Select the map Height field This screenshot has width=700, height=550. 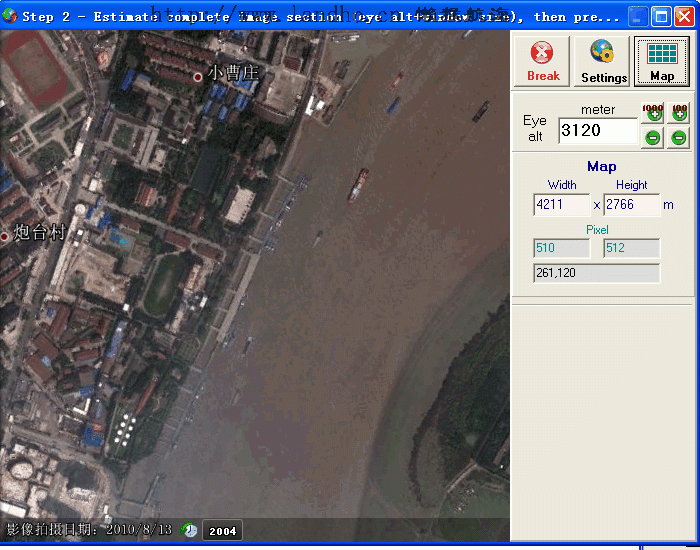pos(631,205)
